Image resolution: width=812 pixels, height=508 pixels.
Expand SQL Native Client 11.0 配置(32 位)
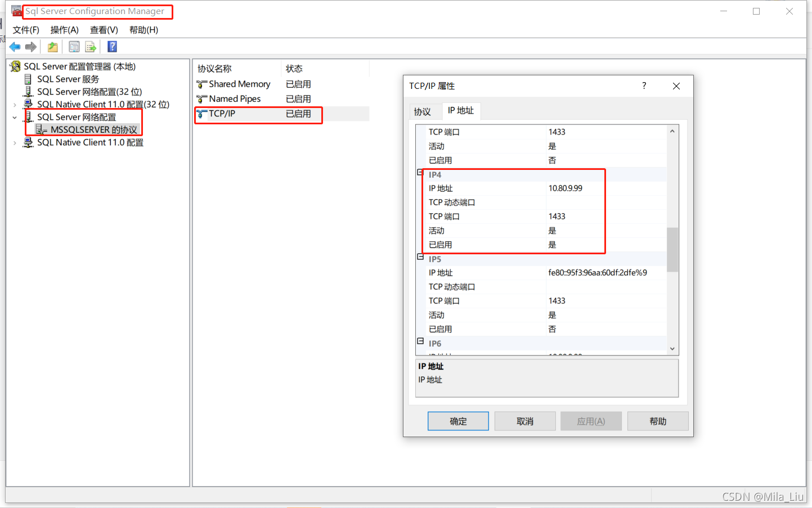click(x=15, y=105)
